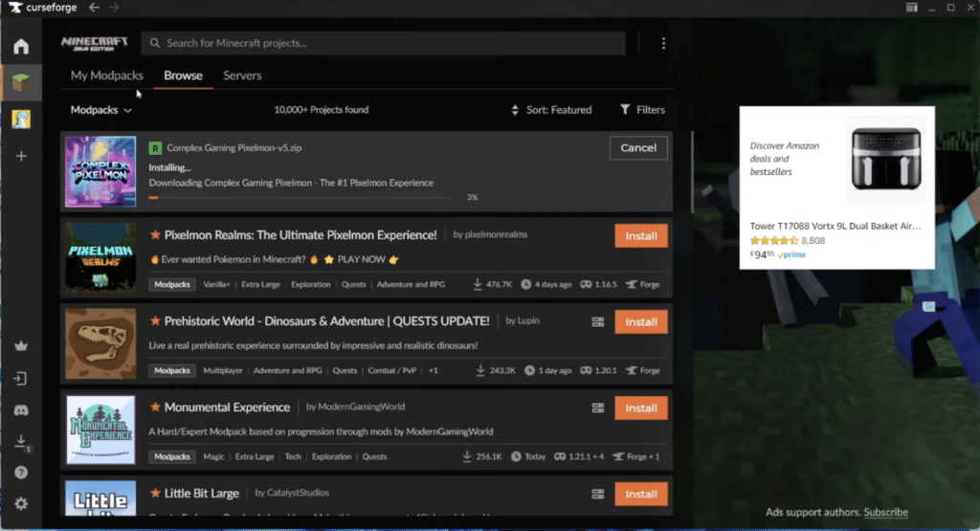Open the crown premium icon in sidebar
Image resolution: width=980 pixels, height=531 pixels.
coord(21,345)
